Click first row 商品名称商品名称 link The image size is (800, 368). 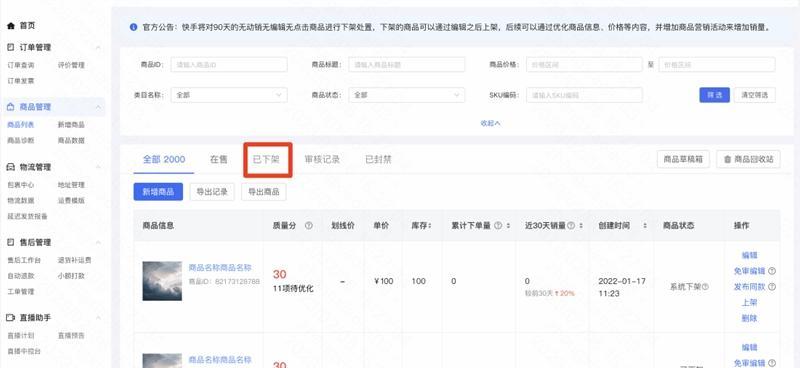pos(220,267)
